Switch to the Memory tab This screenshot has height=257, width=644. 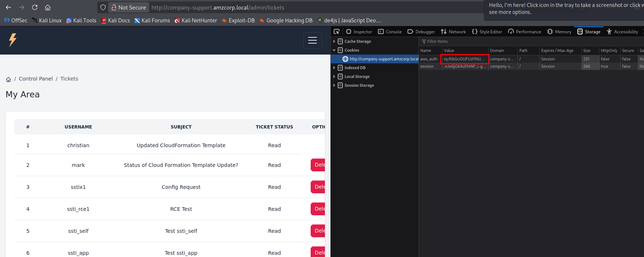click(x=559, y=32)
